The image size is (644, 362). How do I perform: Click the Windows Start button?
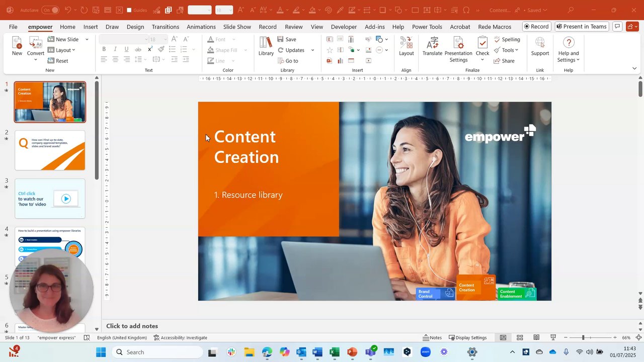coord(101,352)
